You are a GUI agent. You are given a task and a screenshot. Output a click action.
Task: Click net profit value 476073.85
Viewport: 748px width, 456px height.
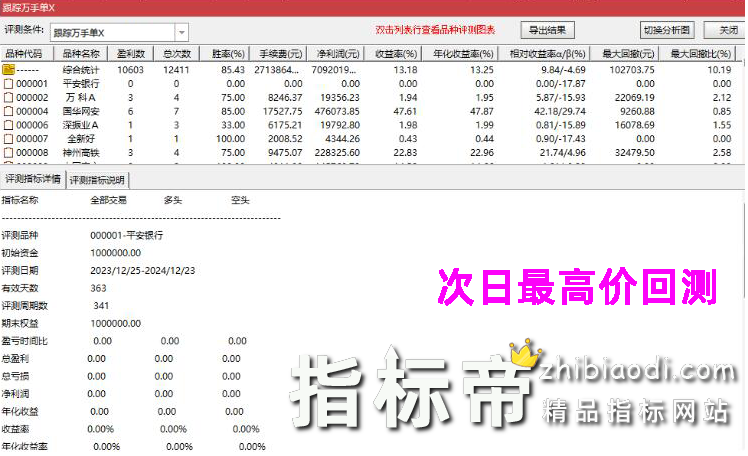coord(337,112)
